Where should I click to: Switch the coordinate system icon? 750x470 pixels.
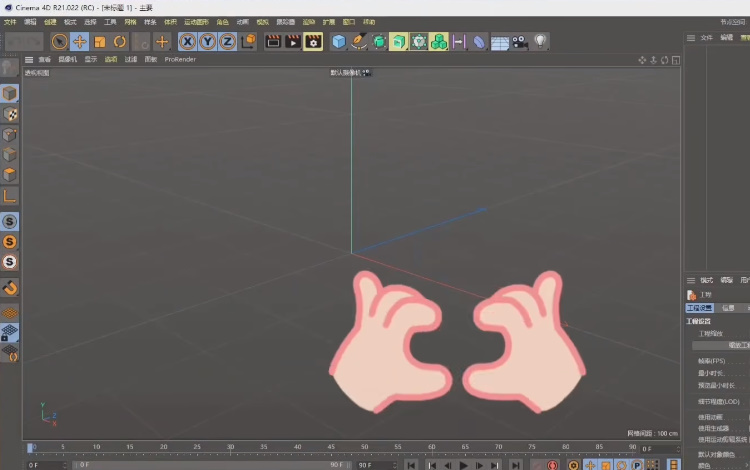[249, 42]
